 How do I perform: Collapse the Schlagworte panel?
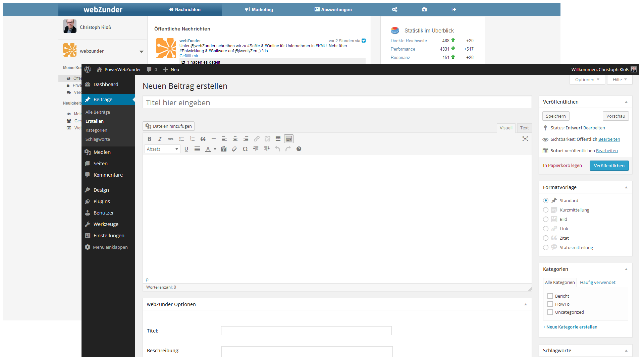coord(626,351)
